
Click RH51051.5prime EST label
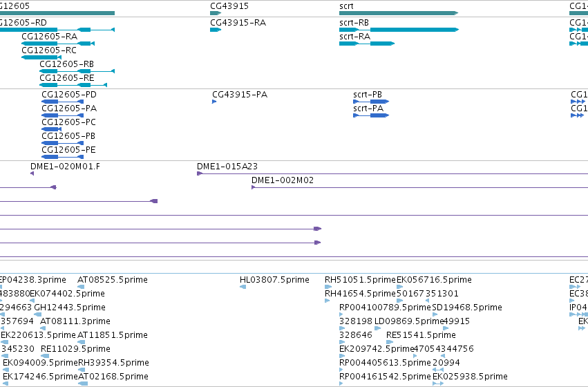coord(361,280)
